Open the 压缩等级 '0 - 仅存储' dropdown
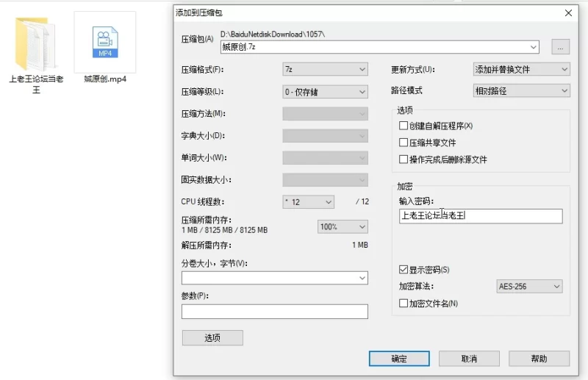This screenshot has height=380, width=588. point(325,92)
